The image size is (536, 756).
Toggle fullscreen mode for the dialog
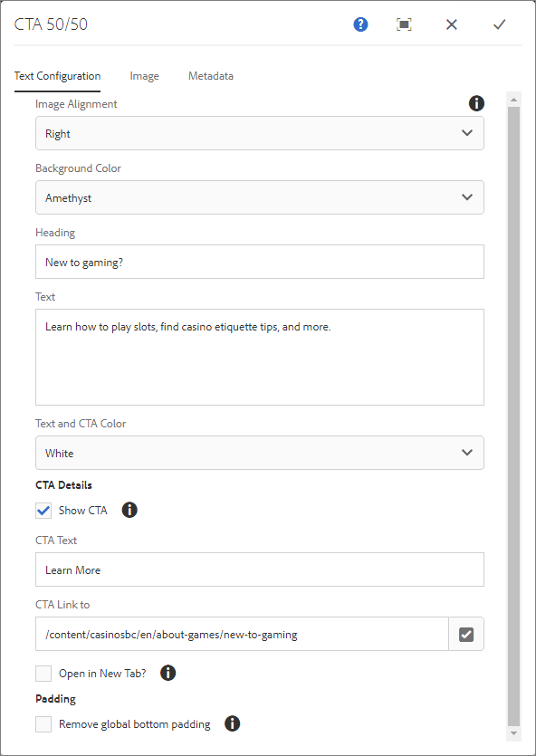point(404,24)
